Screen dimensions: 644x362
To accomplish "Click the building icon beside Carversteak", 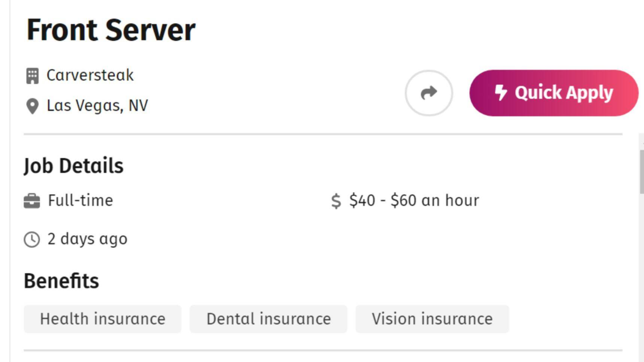I will [x=33, y=76].
